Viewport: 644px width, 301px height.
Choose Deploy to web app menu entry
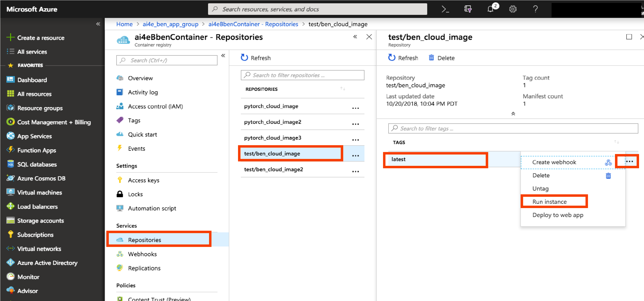pyautogui.click(x=557, y=215)
